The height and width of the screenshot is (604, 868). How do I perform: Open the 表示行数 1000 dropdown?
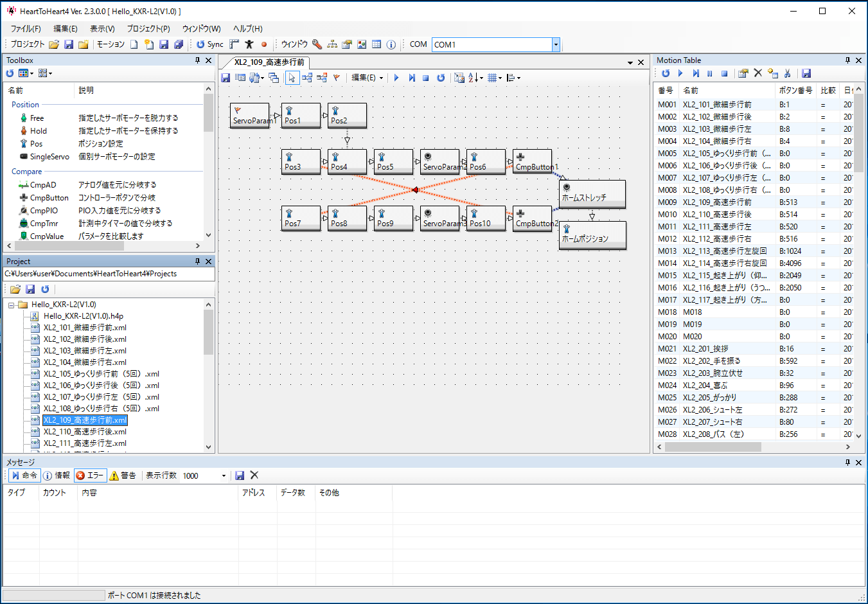tap(224, 475)
